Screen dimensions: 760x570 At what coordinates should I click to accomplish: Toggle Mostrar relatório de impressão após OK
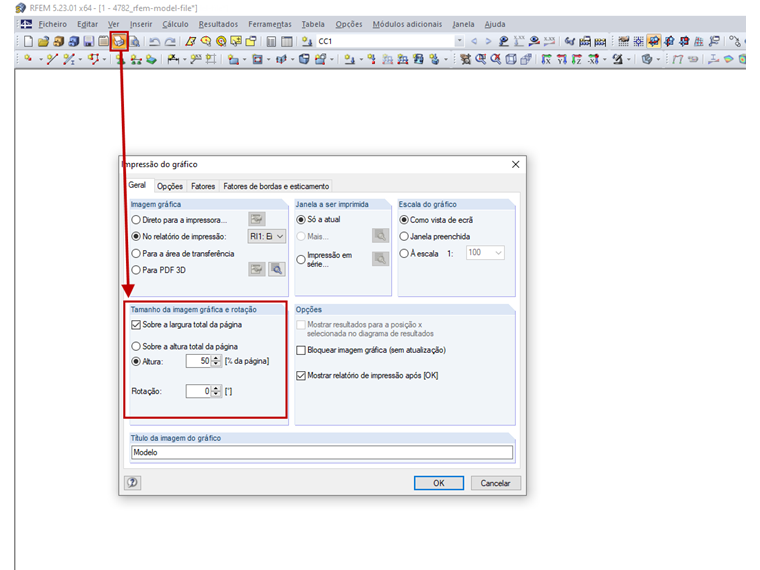[x=301, y=375]
